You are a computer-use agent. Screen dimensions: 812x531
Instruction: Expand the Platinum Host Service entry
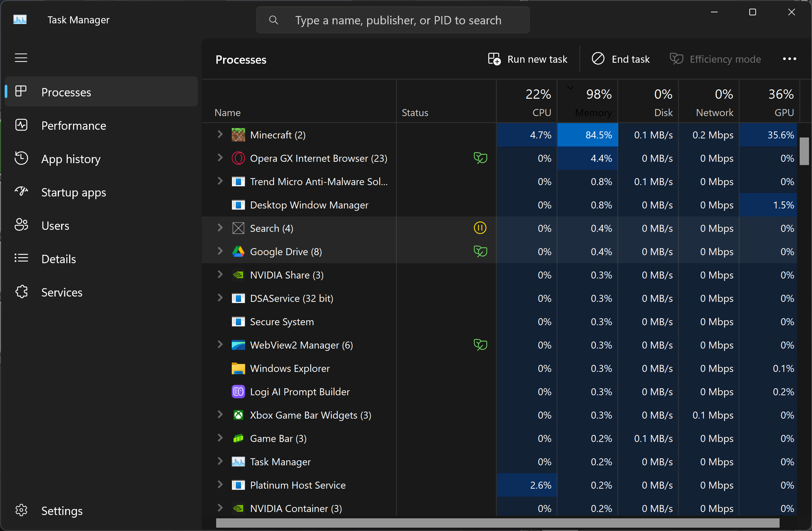[220, 485]
